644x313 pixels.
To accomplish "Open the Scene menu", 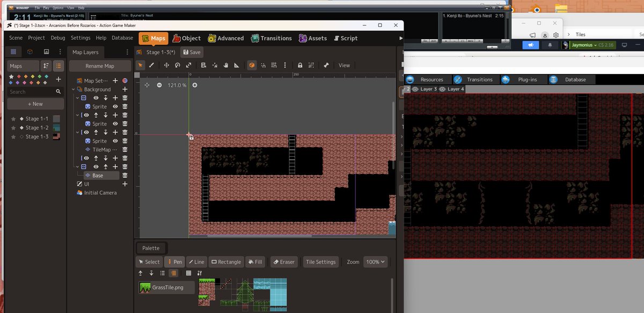I will pos(16,38).
